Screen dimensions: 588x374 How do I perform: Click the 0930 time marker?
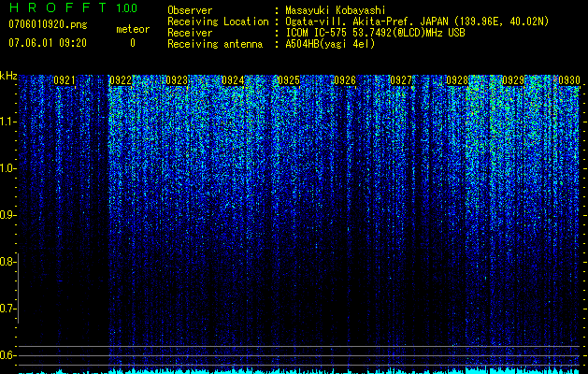(x=569, y=80)
